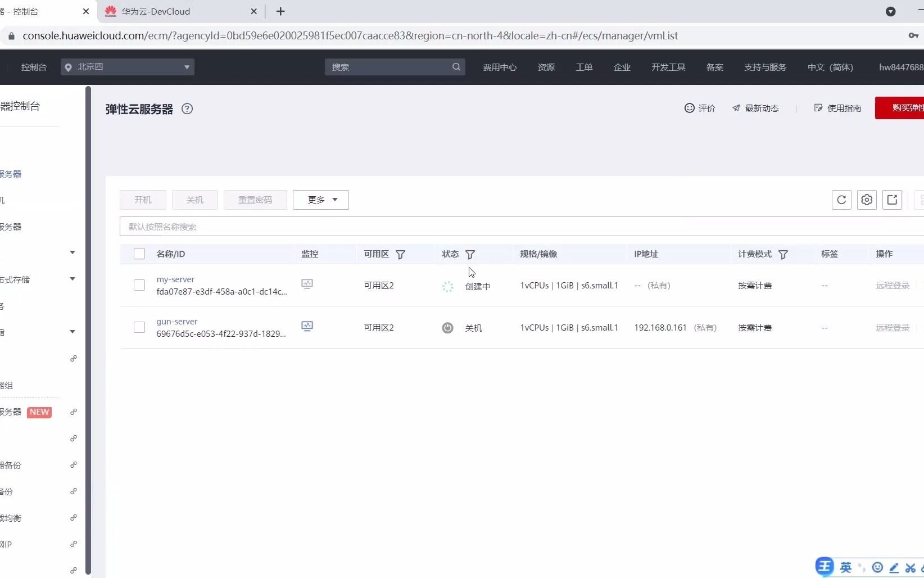This screenshot has height=578, width=924.
Task: Click the browser address bar URL
Action: click(x=350, y=36)
